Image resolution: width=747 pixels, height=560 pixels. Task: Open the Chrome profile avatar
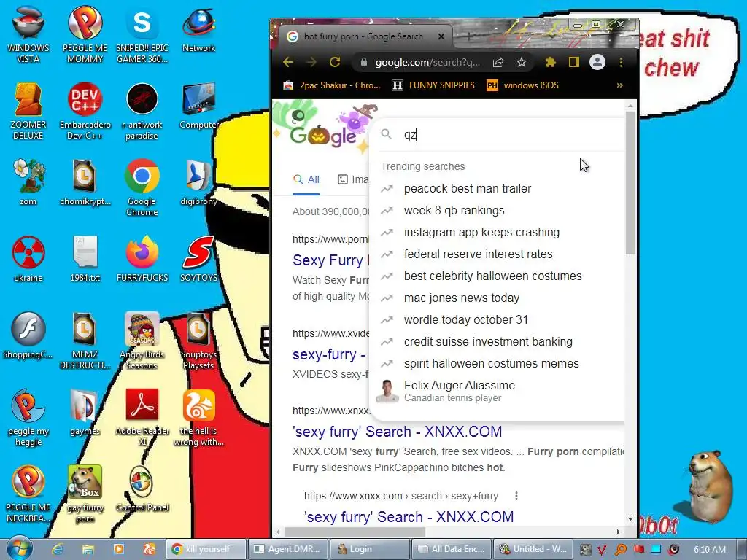pos(597,62)
